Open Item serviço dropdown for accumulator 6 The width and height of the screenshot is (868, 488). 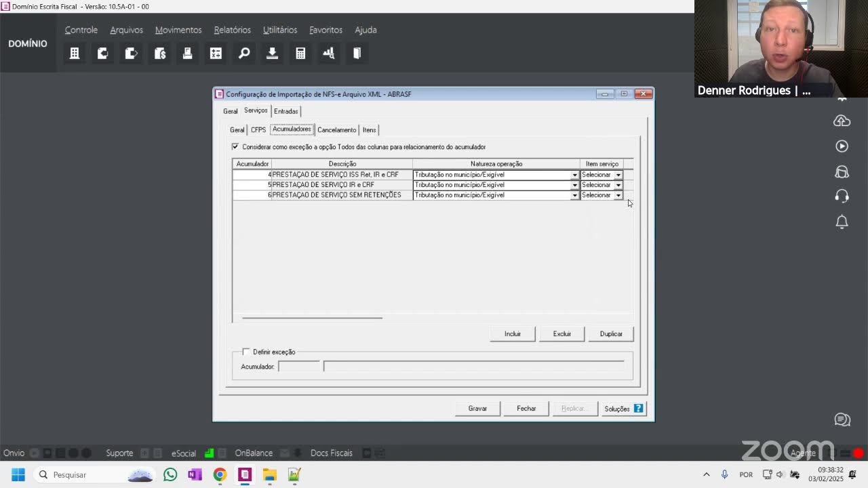coord(618,195)
